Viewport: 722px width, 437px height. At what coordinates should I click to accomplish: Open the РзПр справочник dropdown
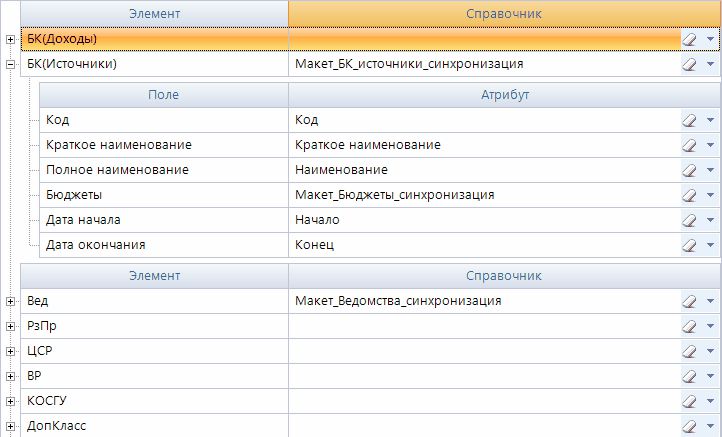(x=710, y=326)
